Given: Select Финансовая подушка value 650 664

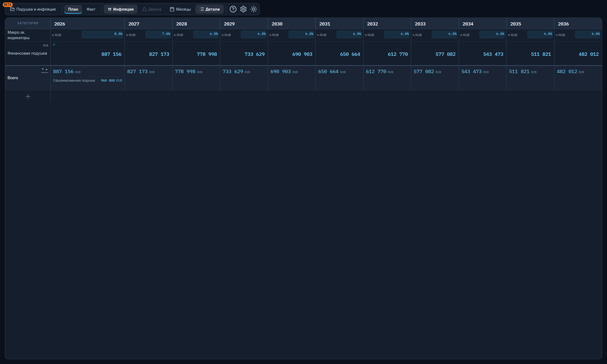Looking at the screenshot, I should pos(350,54).
